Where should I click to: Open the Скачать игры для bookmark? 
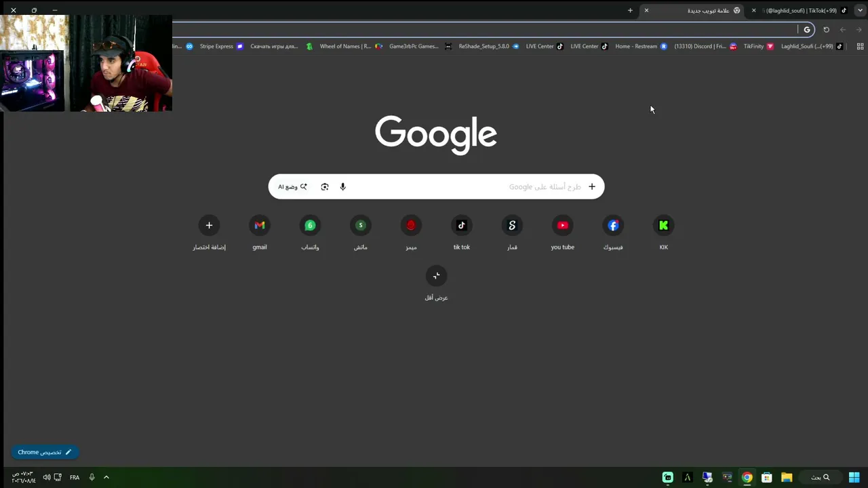(281, 47)
